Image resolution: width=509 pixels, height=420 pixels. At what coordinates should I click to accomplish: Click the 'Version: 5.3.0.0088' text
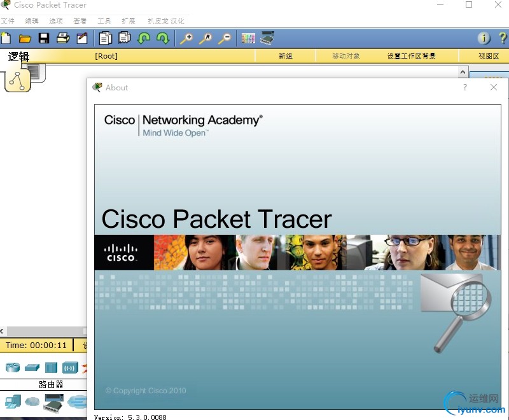[x=130, y=417]
